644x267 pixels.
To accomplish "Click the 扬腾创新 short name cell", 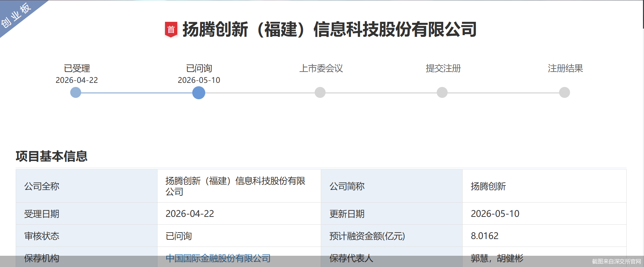I will coord(544,186).
